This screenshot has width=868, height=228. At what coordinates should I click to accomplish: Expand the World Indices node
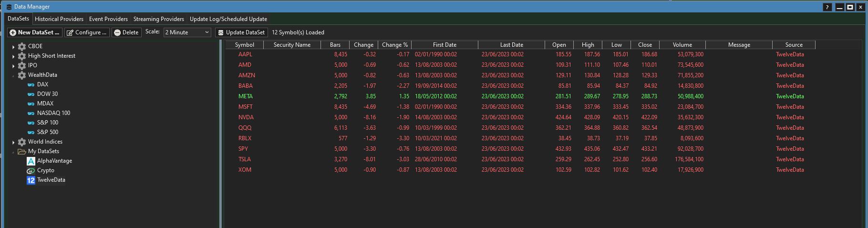click(x=13, y=142)
